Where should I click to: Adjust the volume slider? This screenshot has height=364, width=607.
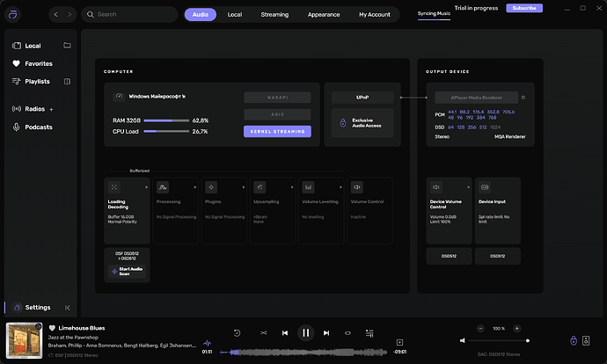pyautogui.click(x=499, y=341)
